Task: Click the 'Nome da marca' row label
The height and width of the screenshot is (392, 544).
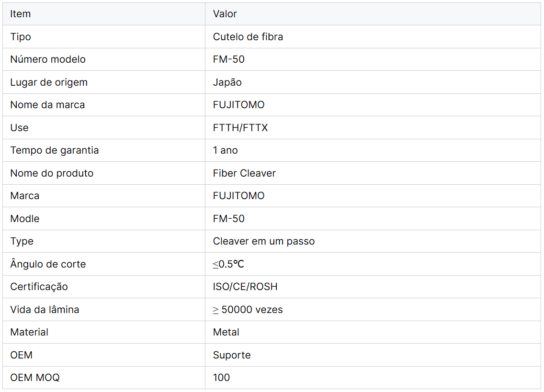Action: click(x=47, y=105)
